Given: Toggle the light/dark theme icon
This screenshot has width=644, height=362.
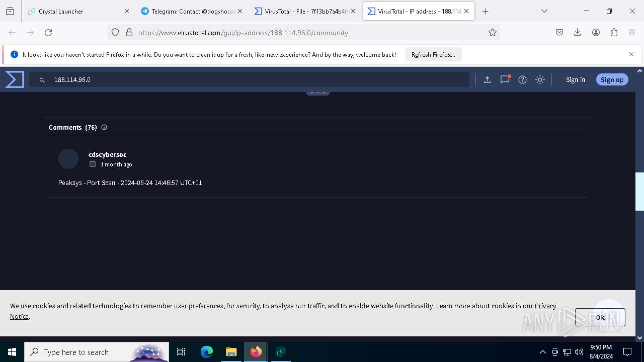Looking at the screenshot, I should pos(540,79).
